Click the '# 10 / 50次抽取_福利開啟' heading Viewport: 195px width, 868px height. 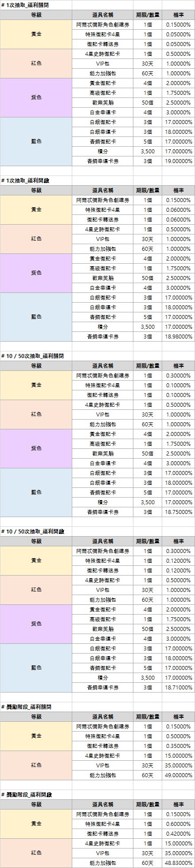tap(32, 531)
